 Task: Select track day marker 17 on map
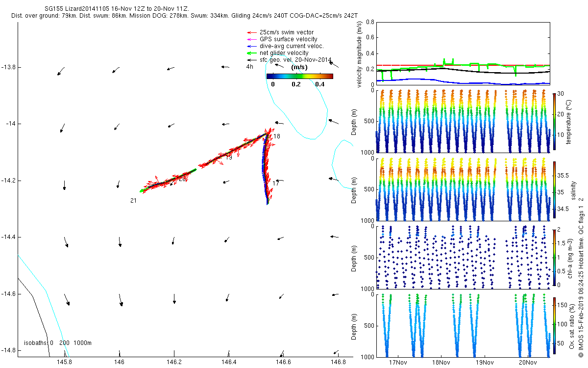275,184
